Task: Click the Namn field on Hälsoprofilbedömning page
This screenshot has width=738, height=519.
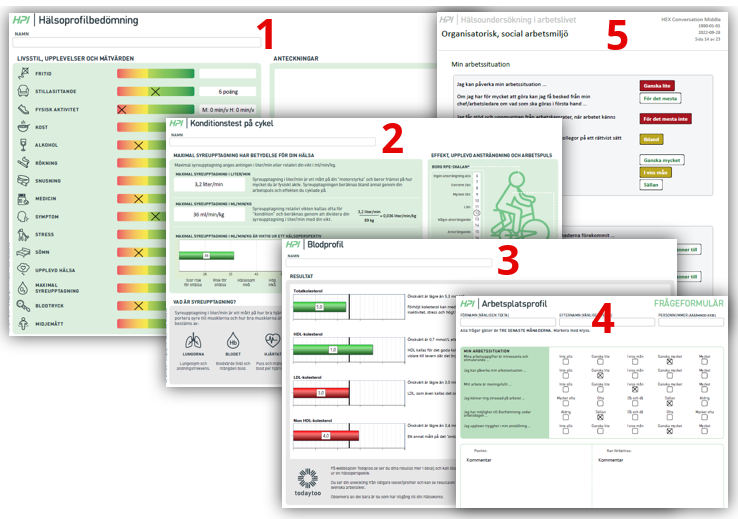Action: click(136, 42)
